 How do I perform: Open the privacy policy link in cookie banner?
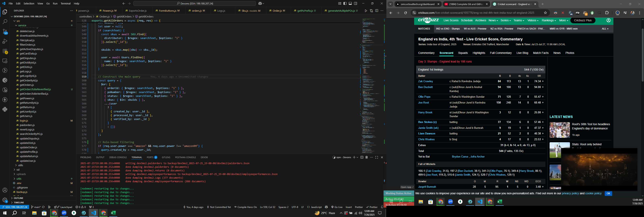click(x=570, y=193)
